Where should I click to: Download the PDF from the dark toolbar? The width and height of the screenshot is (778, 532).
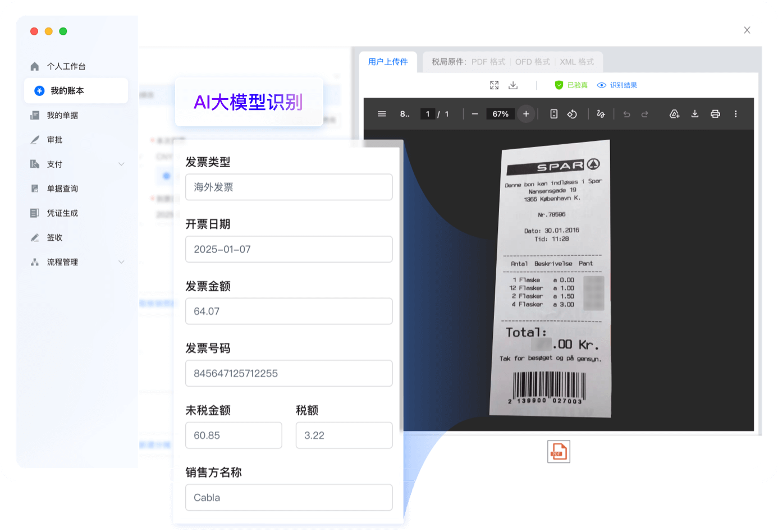[x=695, y=114]
